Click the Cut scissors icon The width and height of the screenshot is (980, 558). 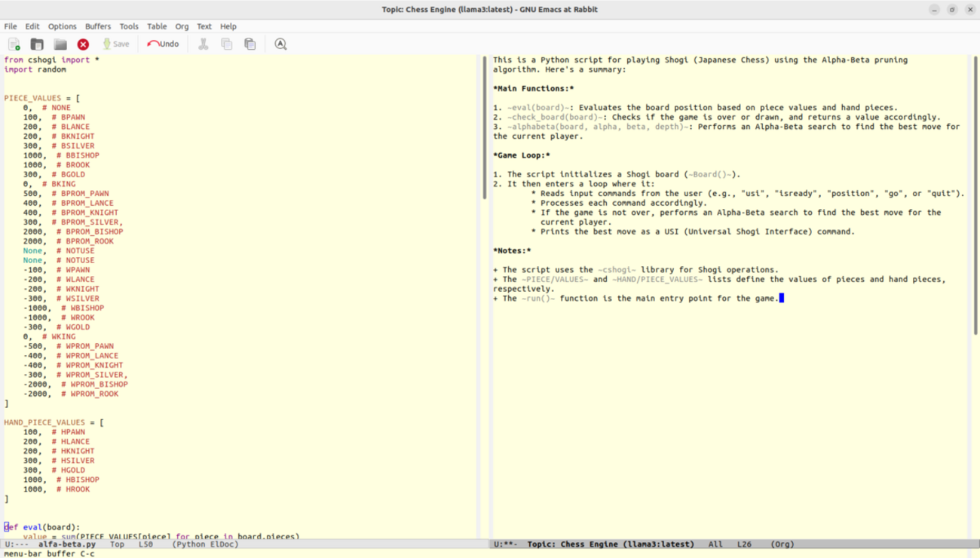(203, 44)
